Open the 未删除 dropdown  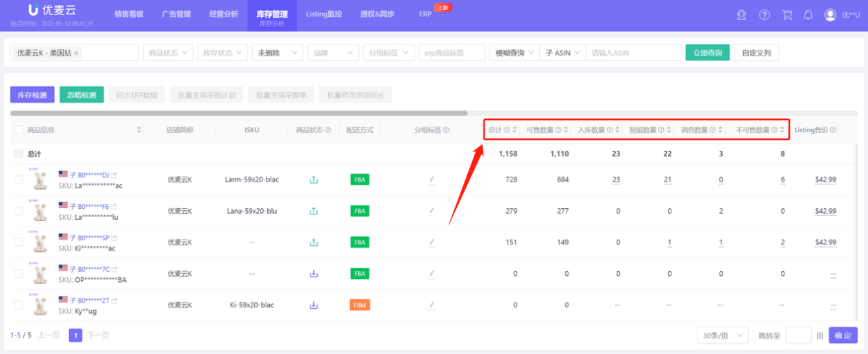(x=277, y=53)
